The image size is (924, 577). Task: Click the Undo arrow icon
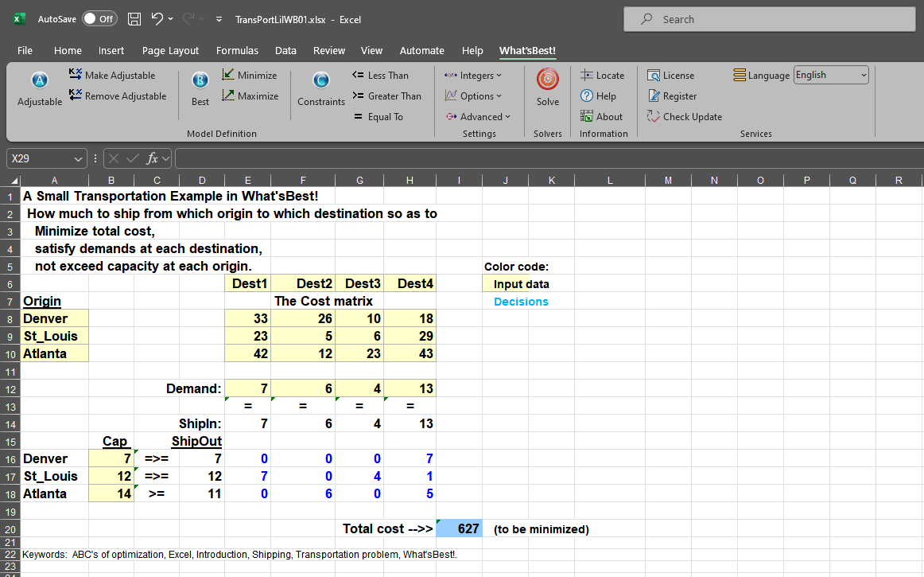coord(157,19)
